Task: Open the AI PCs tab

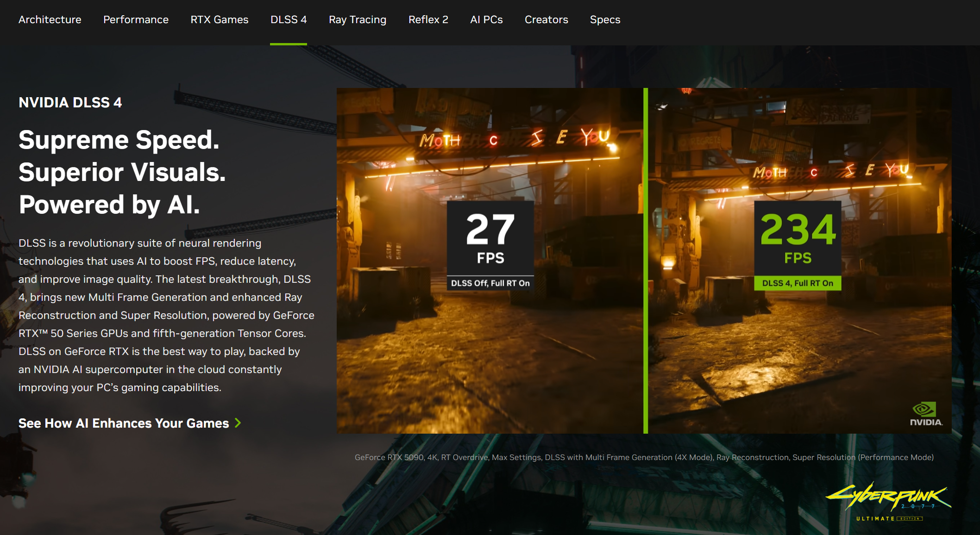Action: (x=486, y=19)
